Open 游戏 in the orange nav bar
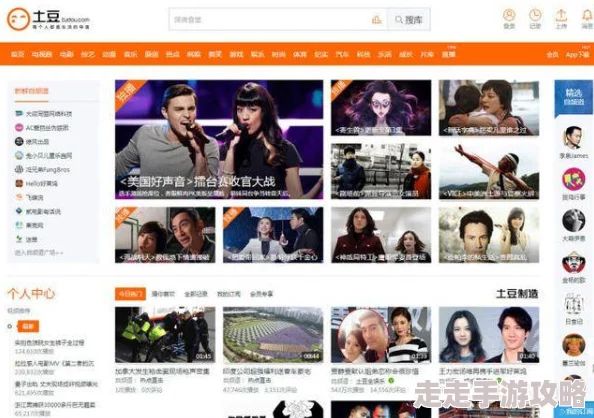The width and height of the screenshot is (594, 418). [x=236, y=55]
